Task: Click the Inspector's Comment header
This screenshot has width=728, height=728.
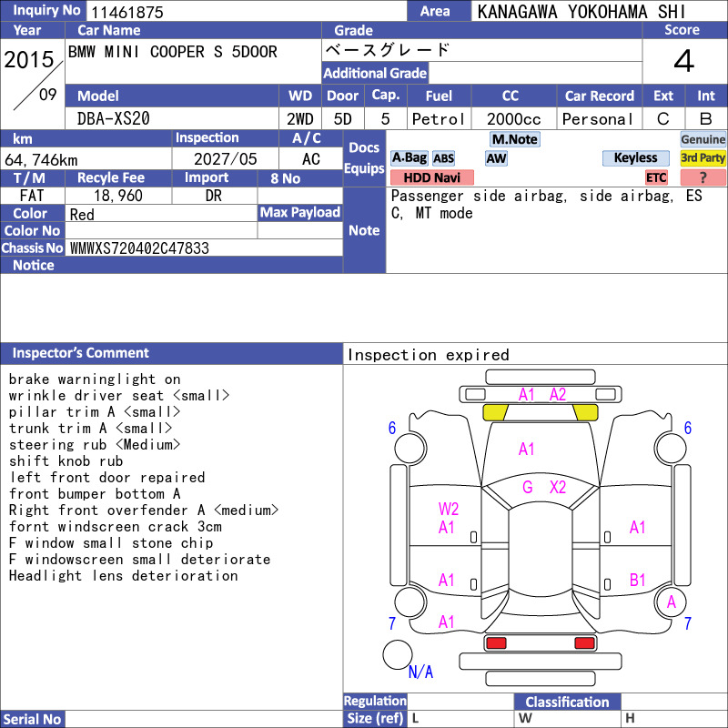Action: pos(171,353)
